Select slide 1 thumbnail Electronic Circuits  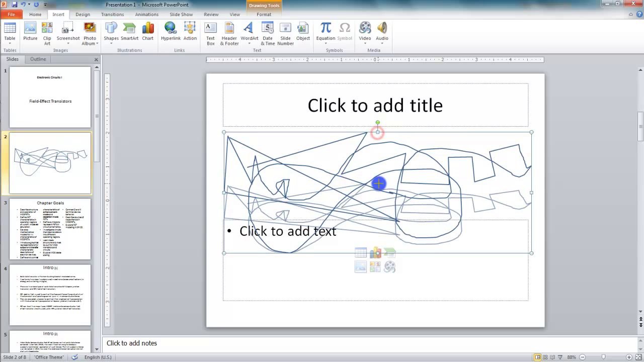click(50, 97)
